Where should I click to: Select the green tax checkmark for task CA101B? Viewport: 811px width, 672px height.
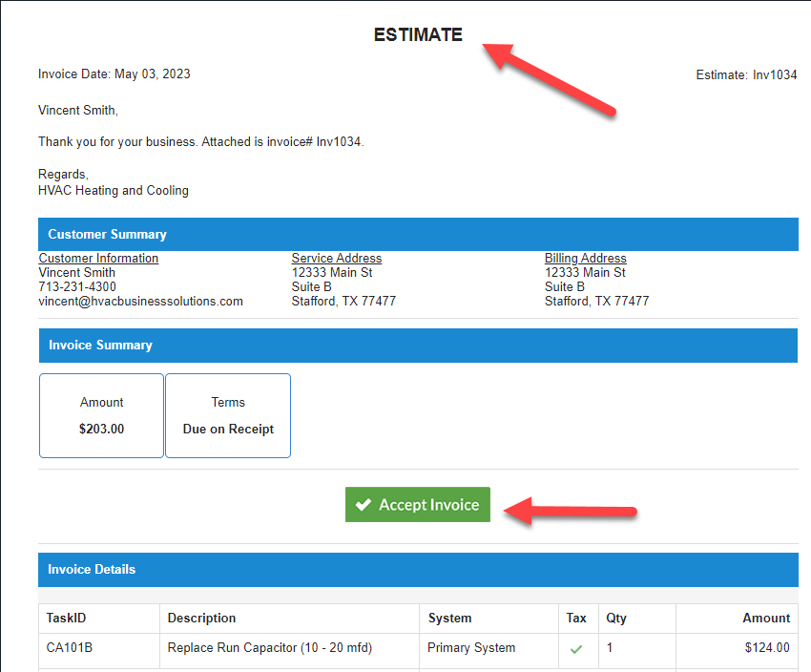576,647
